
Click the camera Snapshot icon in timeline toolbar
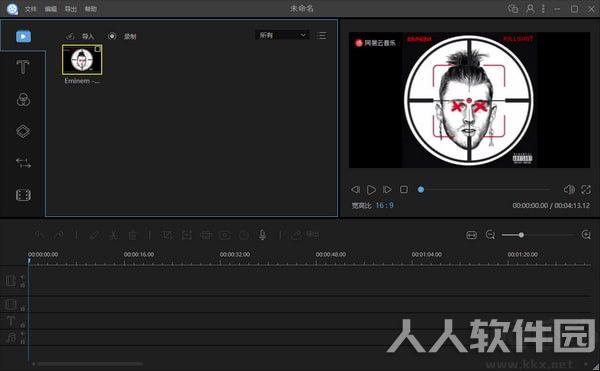click(x=225, y=235)
